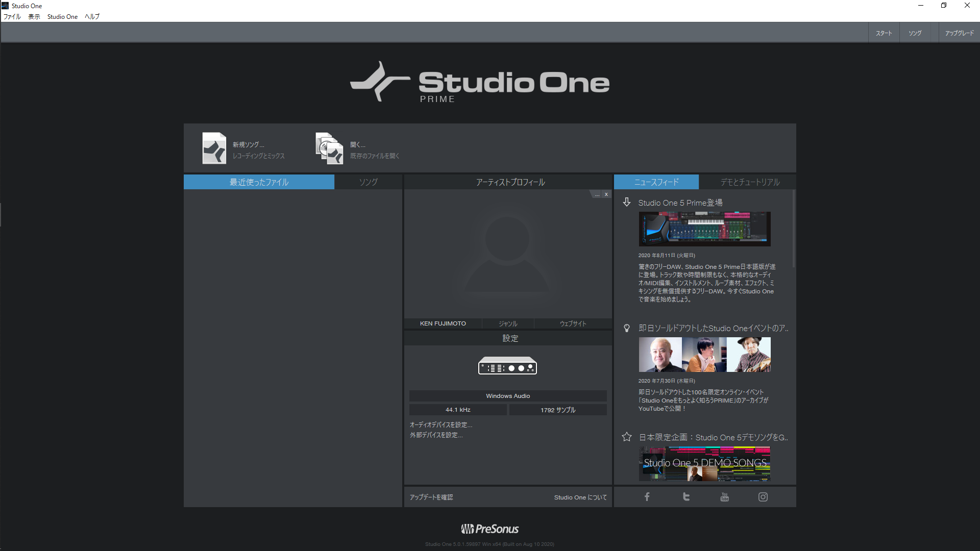Open the 1792 サンプル block size selector
Viewport: 980px width, 551px height.
(558, 410)
